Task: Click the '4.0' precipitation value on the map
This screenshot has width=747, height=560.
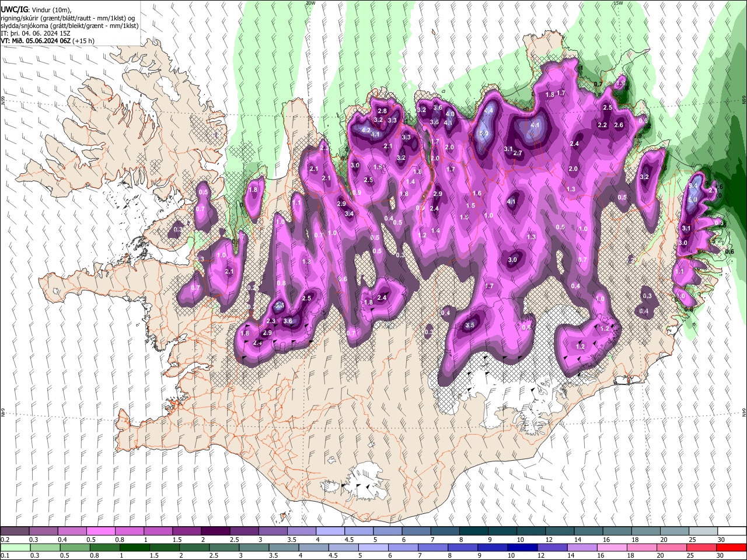Action: (x=450, y=114)
